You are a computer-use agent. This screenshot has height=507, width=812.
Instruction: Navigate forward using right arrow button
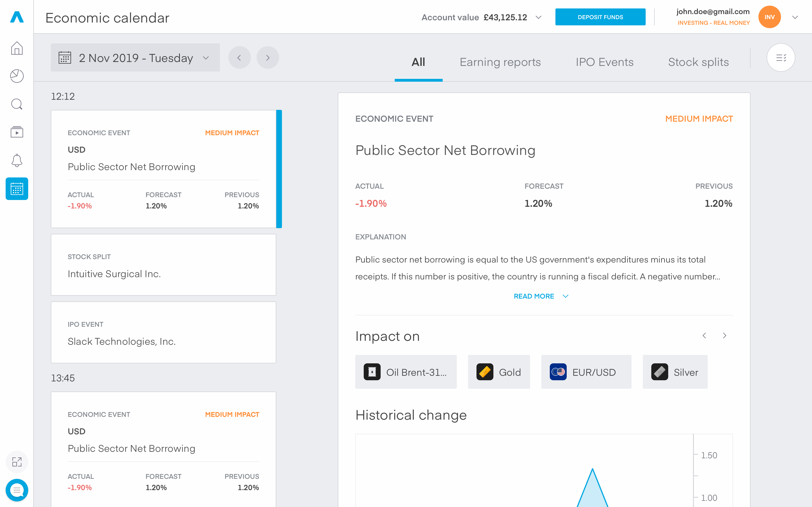point(267,57)
